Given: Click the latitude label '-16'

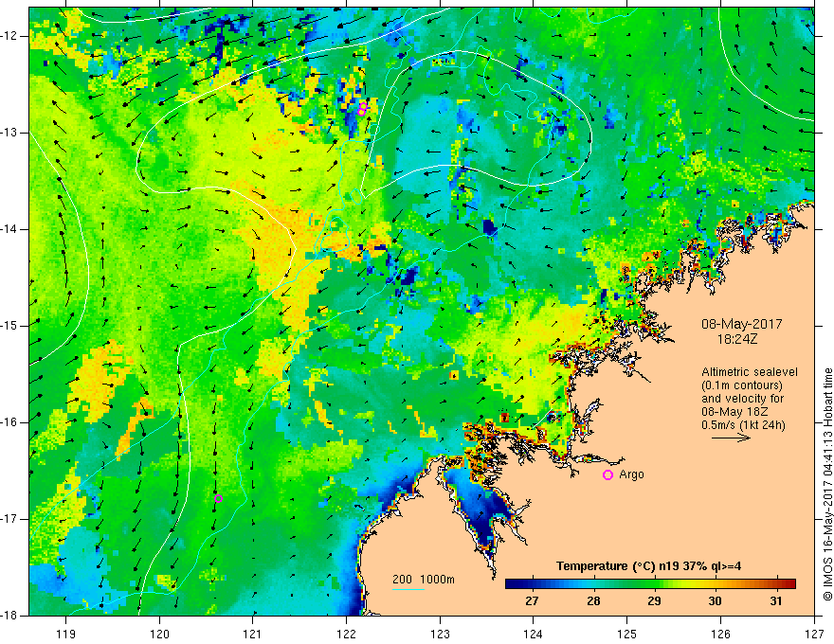Looking at the screenshot, I should point(9,422).
